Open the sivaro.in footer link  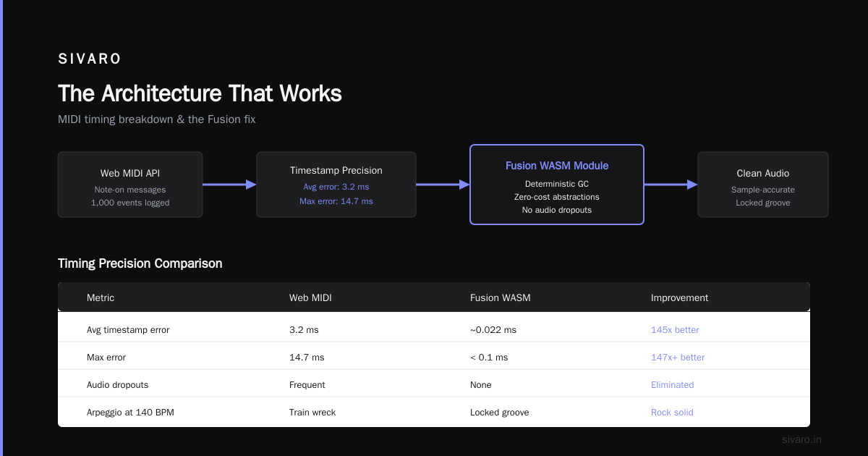coord(802,439)
